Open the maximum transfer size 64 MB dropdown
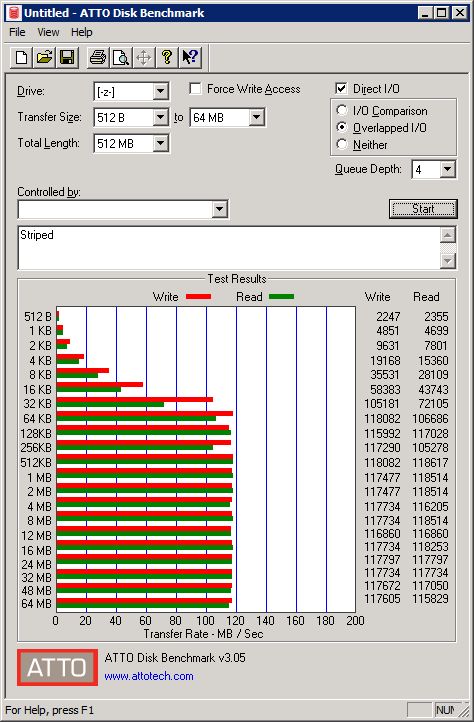The image size is (474, 722). click(257, 117)
